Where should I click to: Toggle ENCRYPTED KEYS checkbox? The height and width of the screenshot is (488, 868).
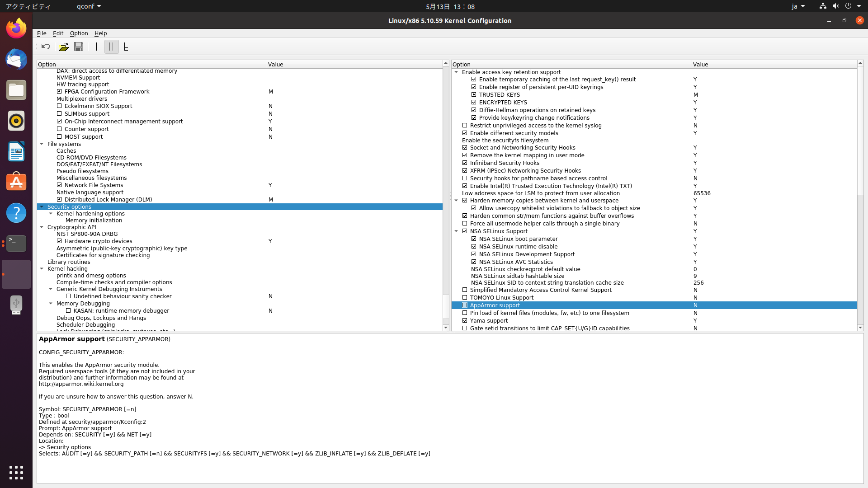(x=474, y=103)
